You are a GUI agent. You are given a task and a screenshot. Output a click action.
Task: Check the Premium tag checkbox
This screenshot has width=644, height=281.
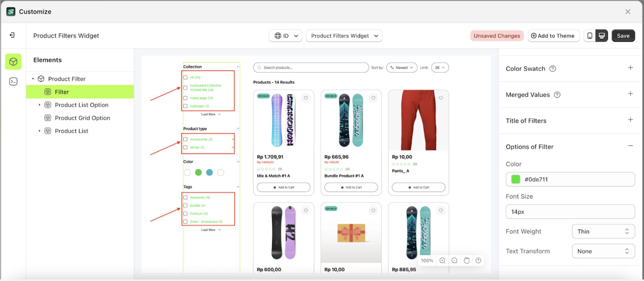(x=185, y=213)
